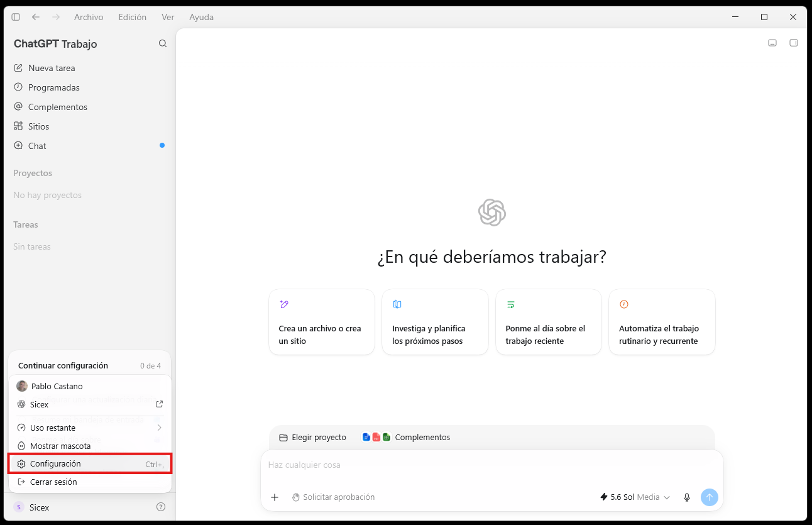Open the 5.6 Sol Media model dropdown
The height and width of the screenshot is (525, 812).
[635, 497]
